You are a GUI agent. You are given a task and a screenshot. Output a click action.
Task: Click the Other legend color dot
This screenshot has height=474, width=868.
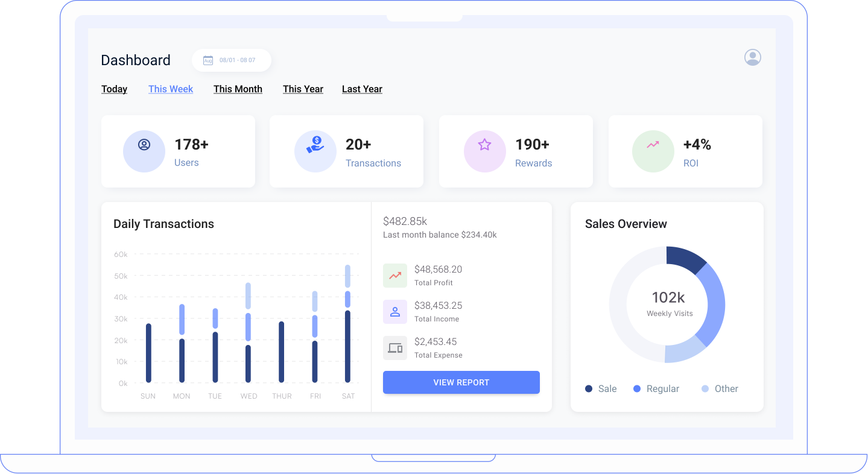click(x=705, y=389)
